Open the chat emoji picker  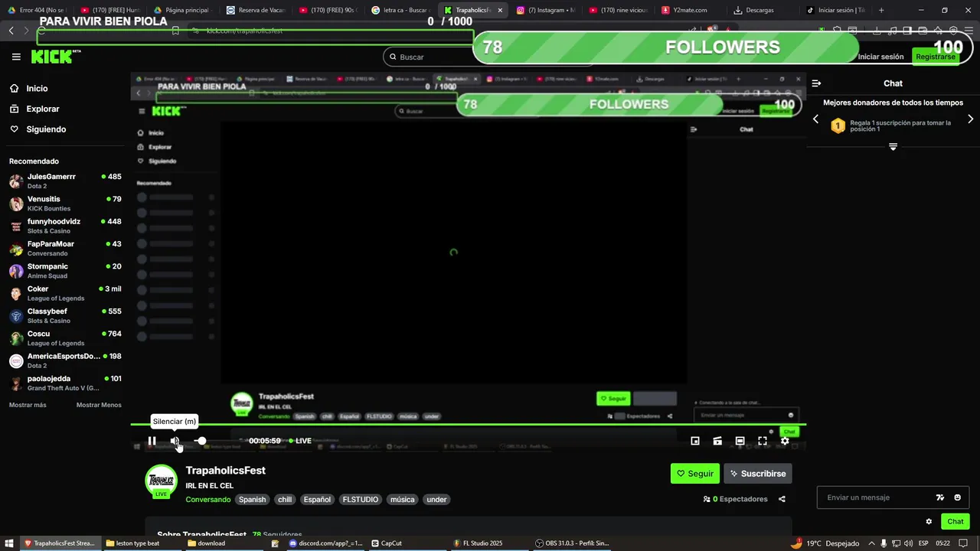[x=957, y=497]
